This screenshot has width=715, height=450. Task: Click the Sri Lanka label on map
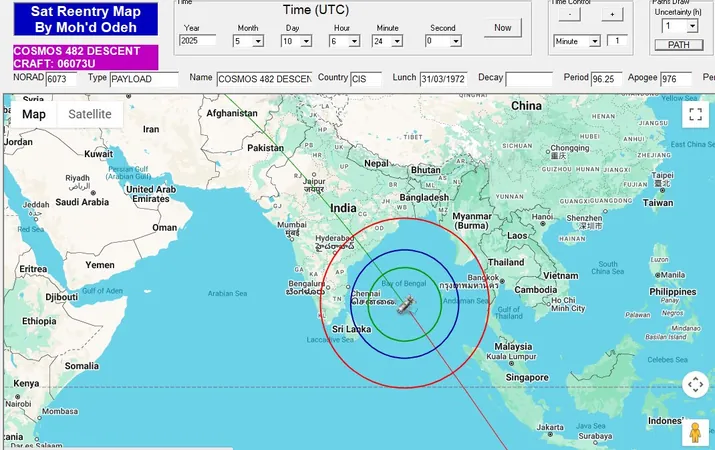[x=352, y=329]
